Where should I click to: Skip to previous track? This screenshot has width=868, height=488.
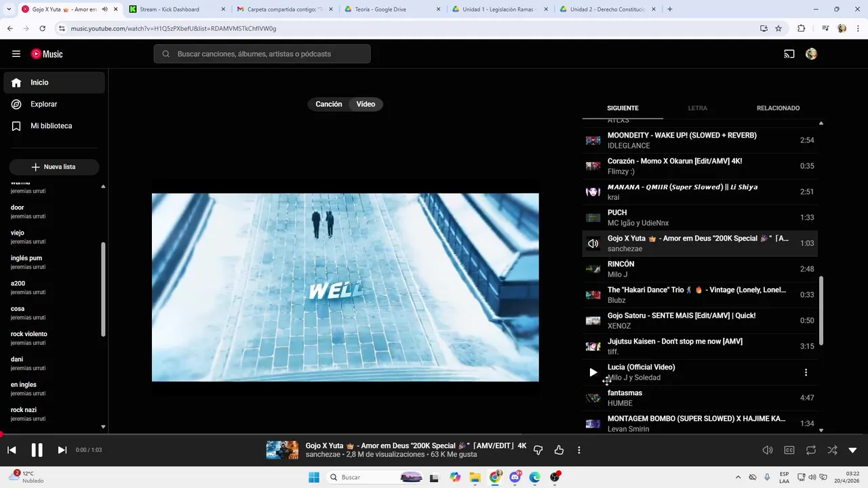(x=12, y=450)
